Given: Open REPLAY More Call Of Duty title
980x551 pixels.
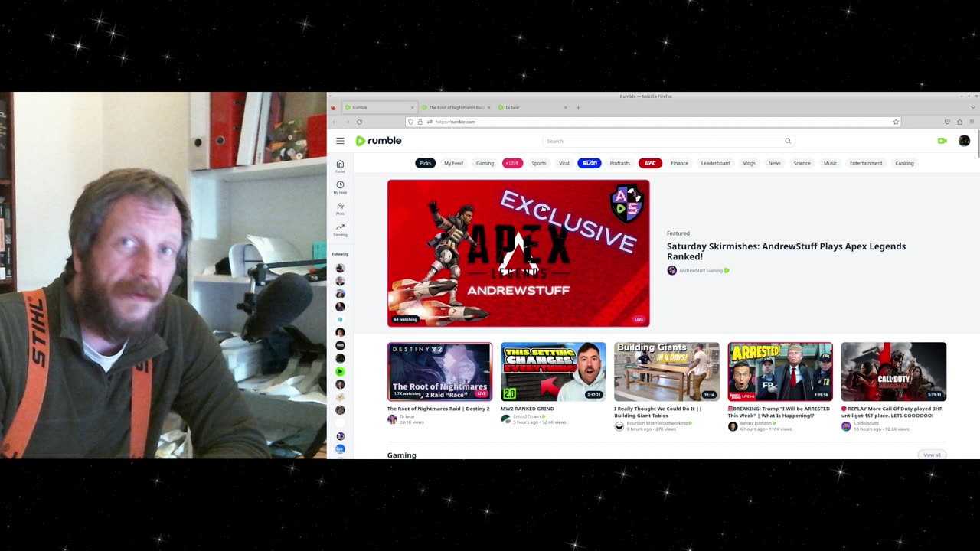Looking at the screenshot, I should [892, 411].
